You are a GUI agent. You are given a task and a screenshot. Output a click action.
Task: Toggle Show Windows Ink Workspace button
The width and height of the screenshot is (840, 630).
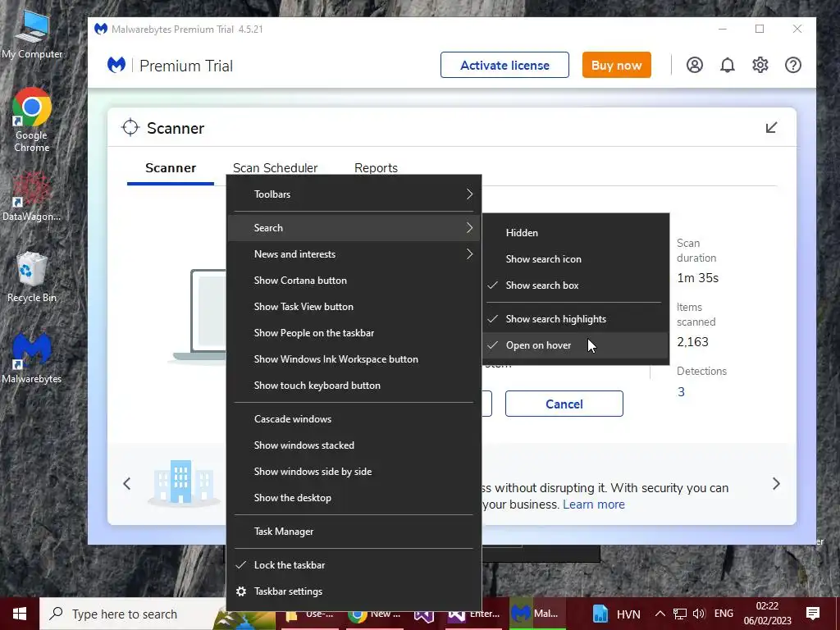click(354, 359)
